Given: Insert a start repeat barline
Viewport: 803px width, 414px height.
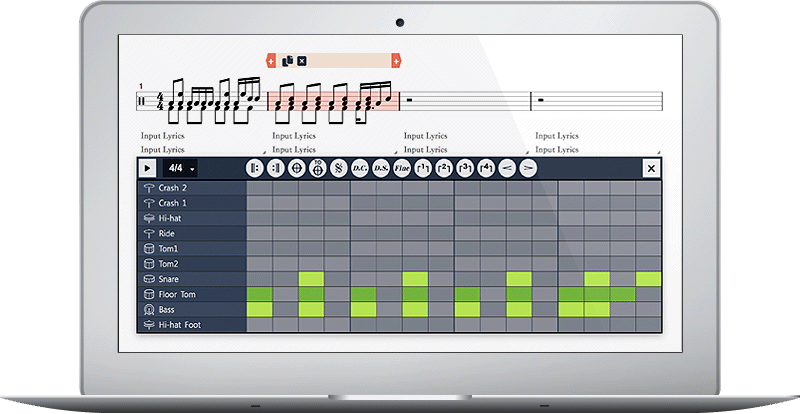Looking at the screenshot, I should coord(253,169).
